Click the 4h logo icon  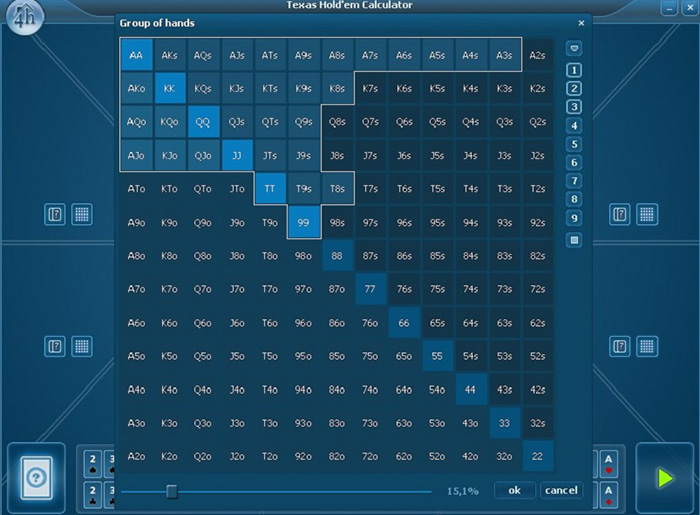coord(25,16)
